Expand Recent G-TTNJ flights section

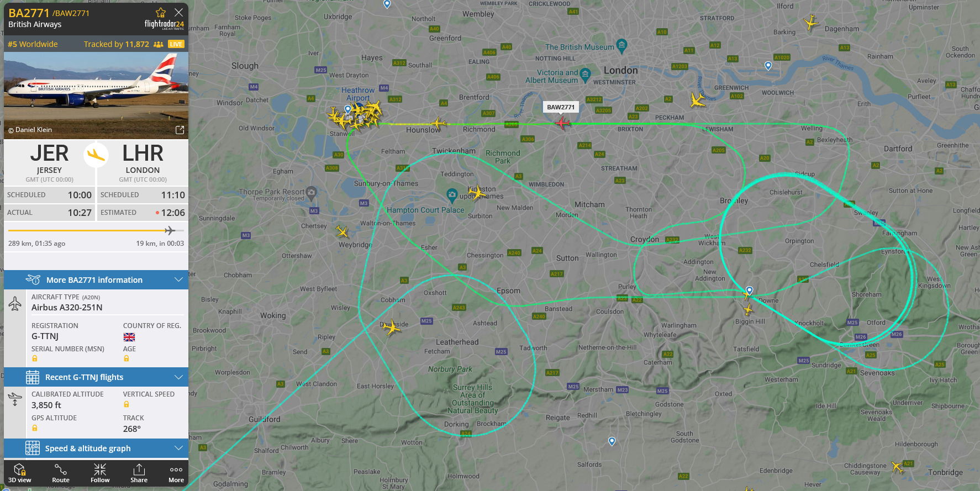pos(96,377)
